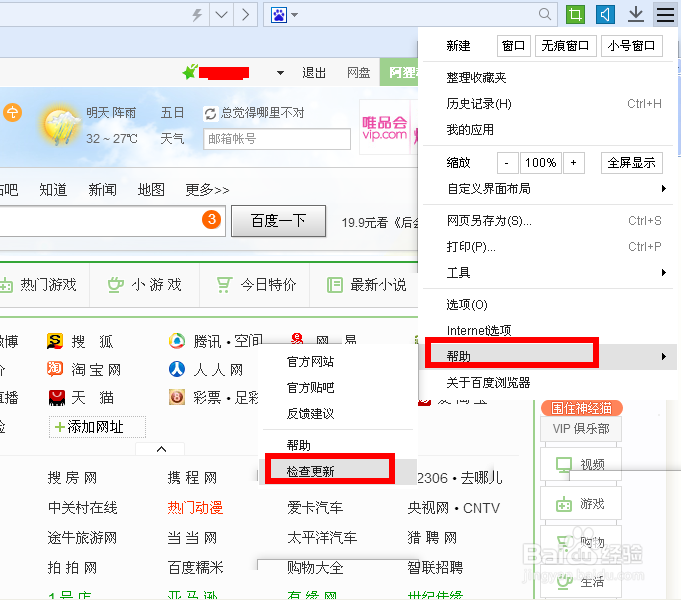This screenshot has height=600, width=681.
Task: Increase zoom with plus button
Action: pyautogui.click(x=573, y=163)
